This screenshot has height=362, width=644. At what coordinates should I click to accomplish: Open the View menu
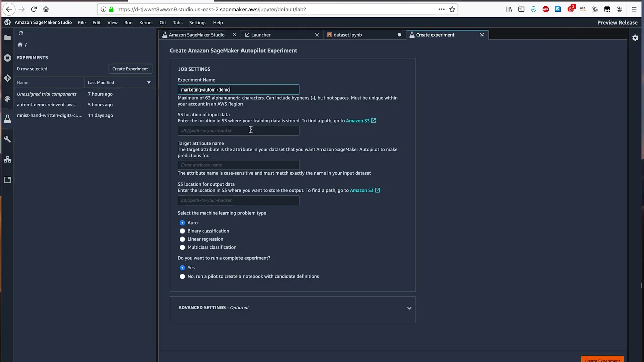point(112,22)
